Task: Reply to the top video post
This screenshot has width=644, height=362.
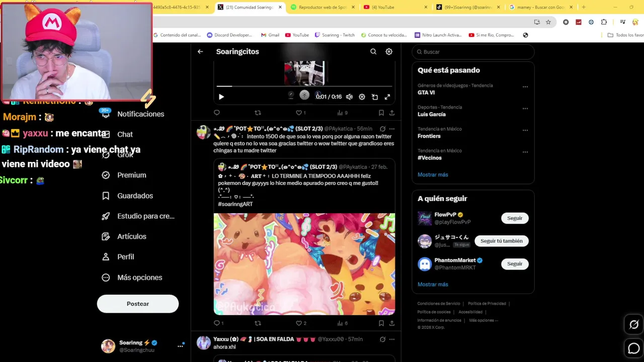Action: [x=217, y=113]
